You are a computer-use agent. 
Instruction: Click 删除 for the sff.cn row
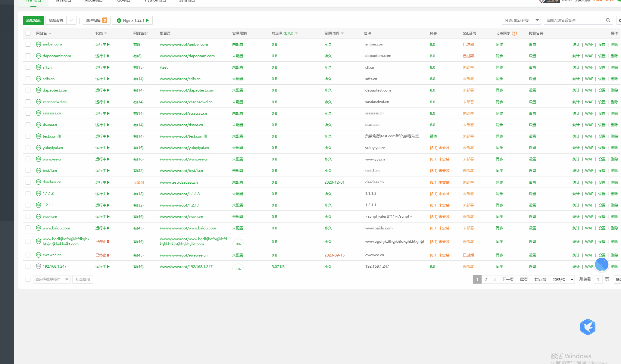coord(614,67)
